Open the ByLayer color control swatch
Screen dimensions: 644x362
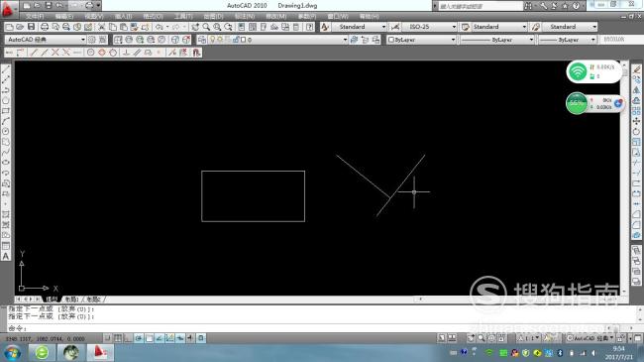pyautogui.click(x=421, y=40)
